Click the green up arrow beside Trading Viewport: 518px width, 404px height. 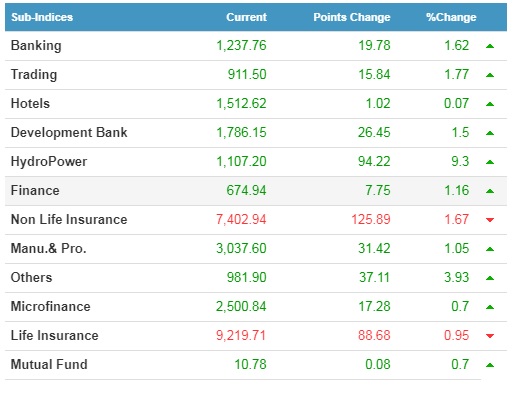coord(490,75)
